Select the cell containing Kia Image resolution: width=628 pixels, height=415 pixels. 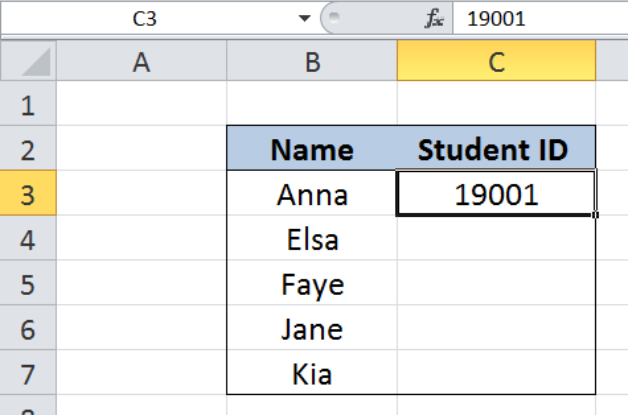[312, 373]
